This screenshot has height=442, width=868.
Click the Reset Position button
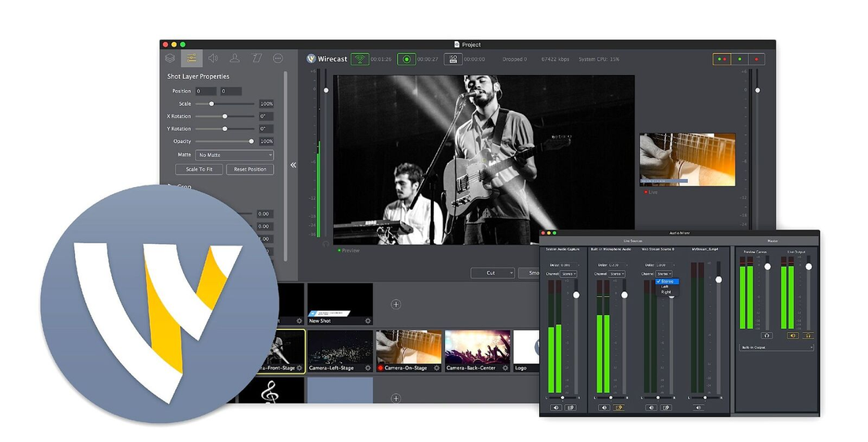pyautogui.click(x=249, y=170)
